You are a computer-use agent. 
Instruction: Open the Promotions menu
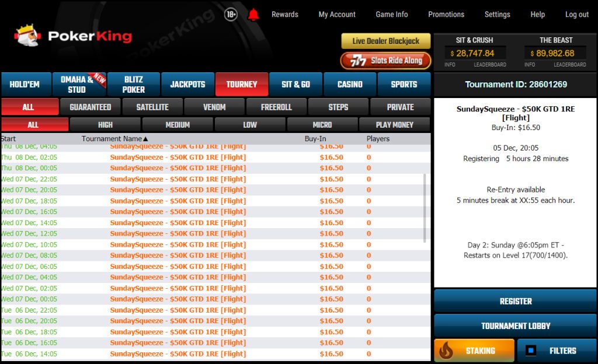[446, 15]
